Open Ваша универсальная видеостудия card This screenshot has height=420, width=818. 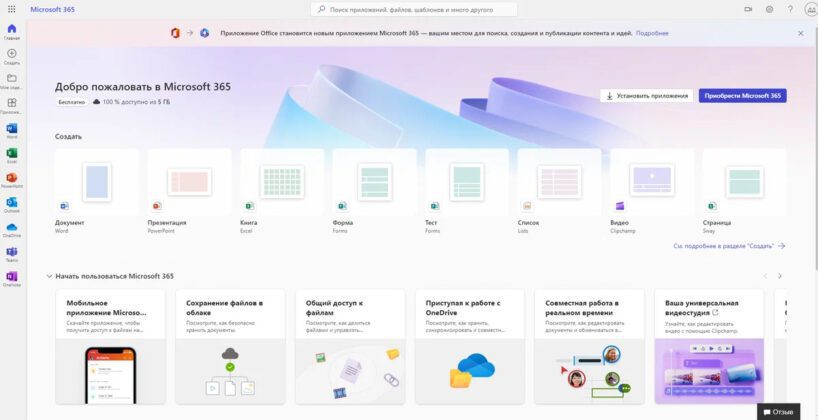point(709,346)
